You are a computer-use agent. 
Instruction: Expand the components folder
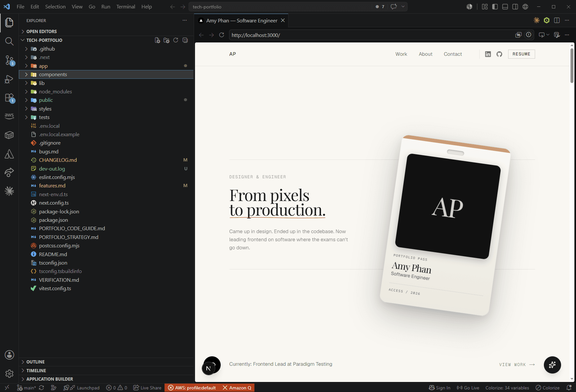click(106, 75)
